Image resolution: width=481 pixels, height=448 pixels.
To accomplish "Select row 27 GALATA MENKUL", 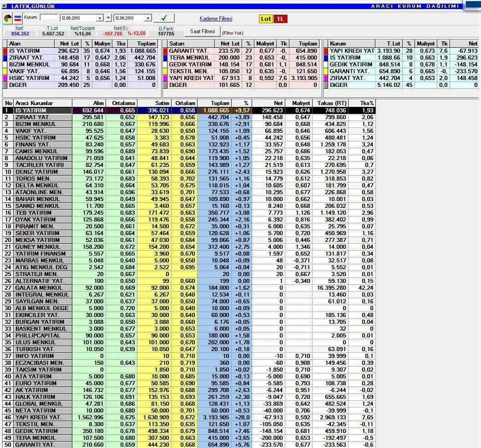I will click(x=189, y=287).
